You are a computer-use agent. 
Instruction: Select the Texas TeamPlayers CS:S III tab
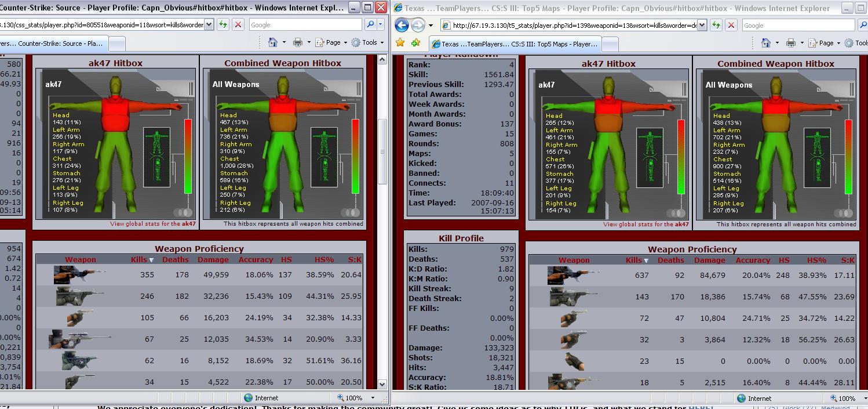click(515, 44)
